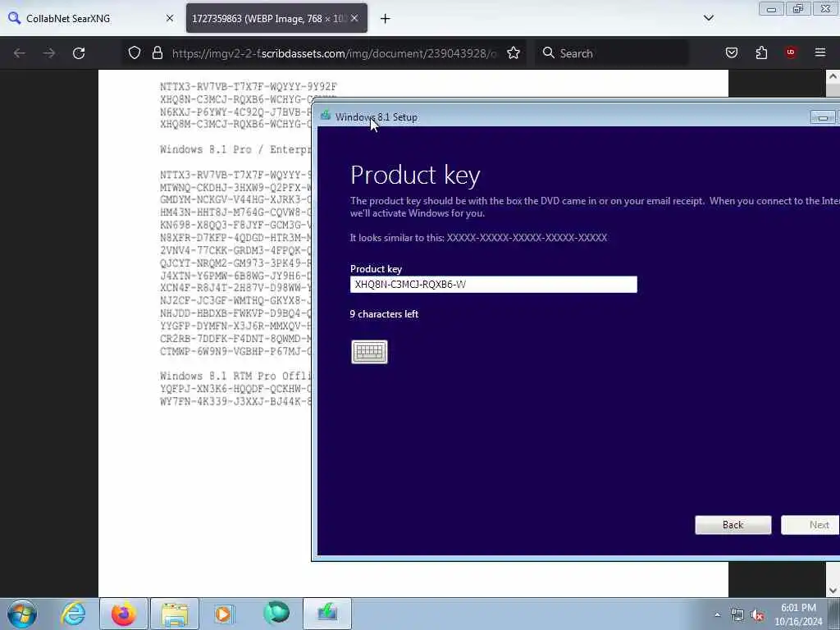This screenshot has height=630, width=840.
Task: Click the key line starting N6KXJ-P6YWY
Action: [x=235, y=112]
